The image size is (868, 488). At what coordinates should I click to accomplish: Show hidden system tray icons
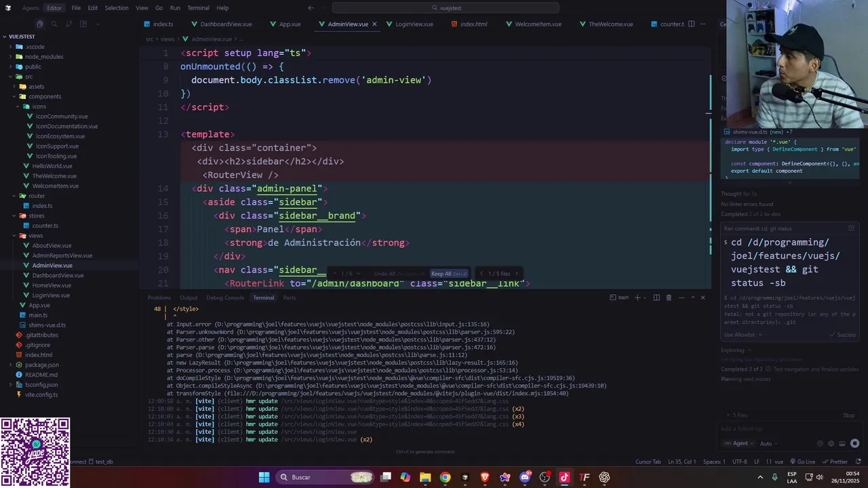click(x=760, y=477)
